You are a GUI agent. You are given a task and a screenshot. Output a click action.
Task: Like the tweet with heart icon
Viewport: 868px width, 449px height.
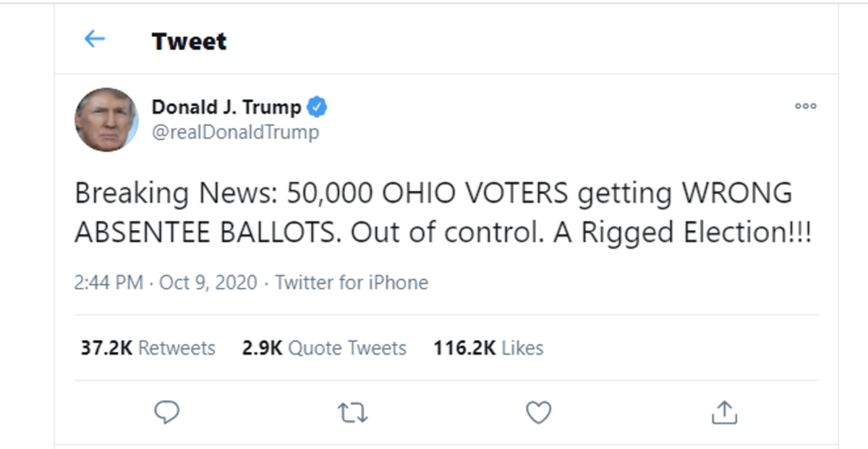(538, 412)
